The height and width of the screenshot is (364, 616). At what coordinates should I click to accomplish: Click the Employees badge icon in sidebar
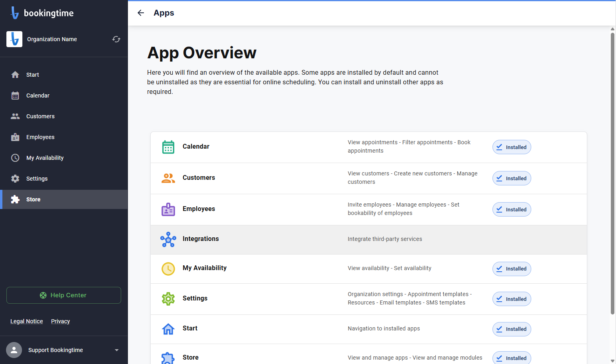click(x=15, y=137)
